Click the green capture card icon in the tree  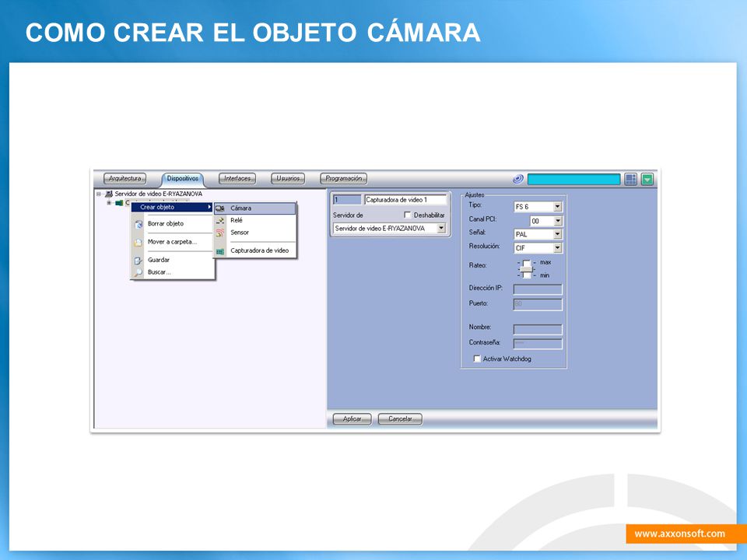click(x=119, y=203)
